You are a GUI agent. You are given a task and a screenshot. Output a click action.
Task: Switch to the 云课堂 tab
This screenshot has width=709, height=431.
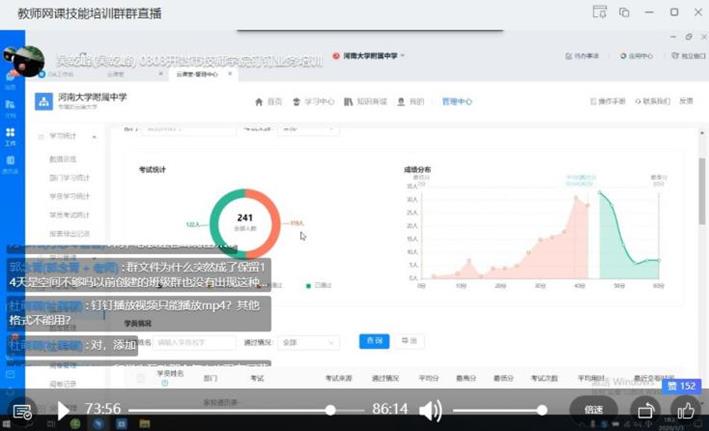point(116,74)
